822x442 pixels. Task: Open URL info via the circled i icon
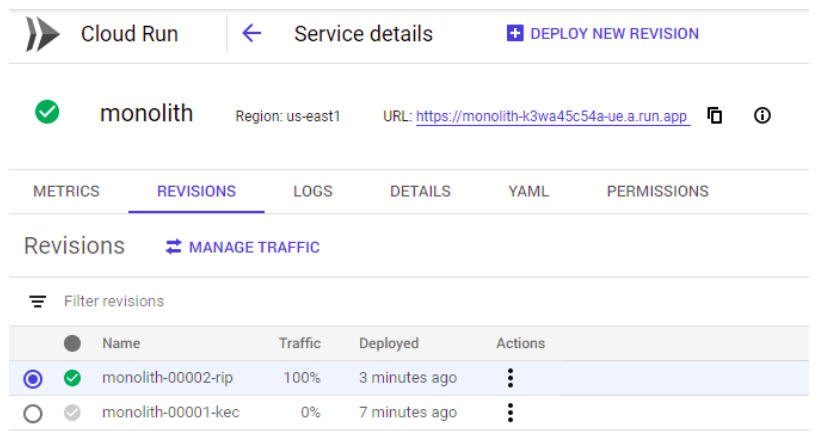pyautogui.click(x=762, y=115)
